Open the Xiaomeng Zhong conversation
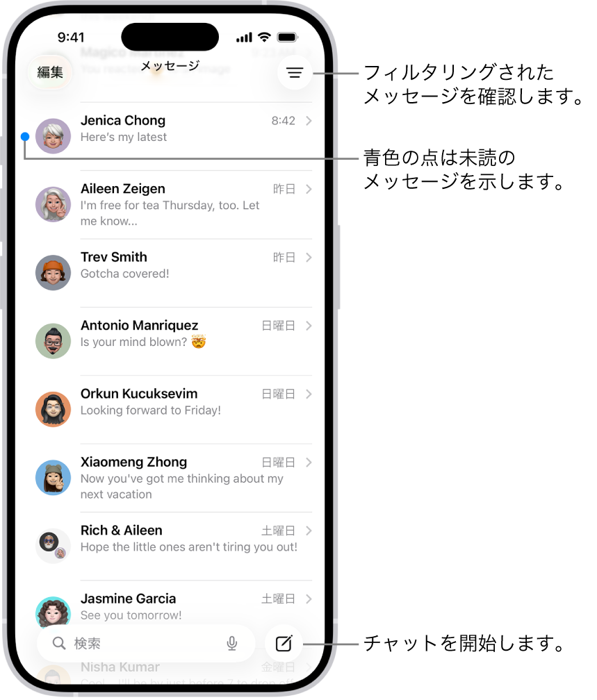 [x=174, y=478]
